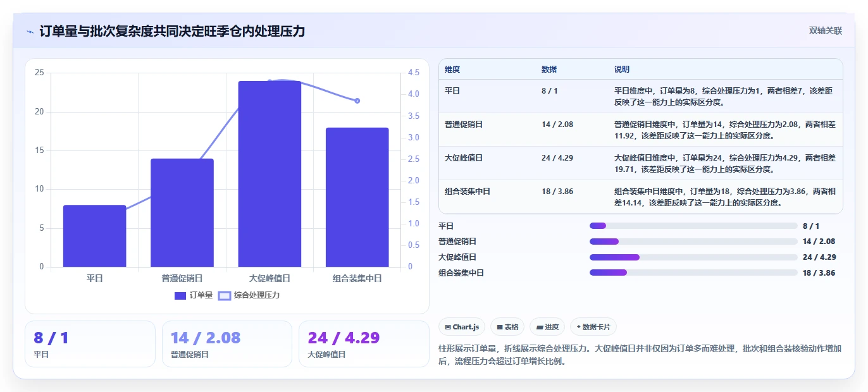Click the 大促峰值日 cell in the table

tap(464, 158)
